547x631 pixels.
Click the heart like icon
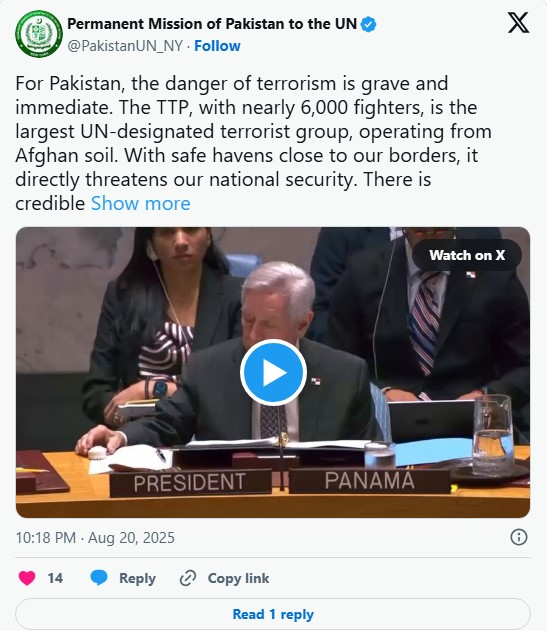click(x=27, y=578)
